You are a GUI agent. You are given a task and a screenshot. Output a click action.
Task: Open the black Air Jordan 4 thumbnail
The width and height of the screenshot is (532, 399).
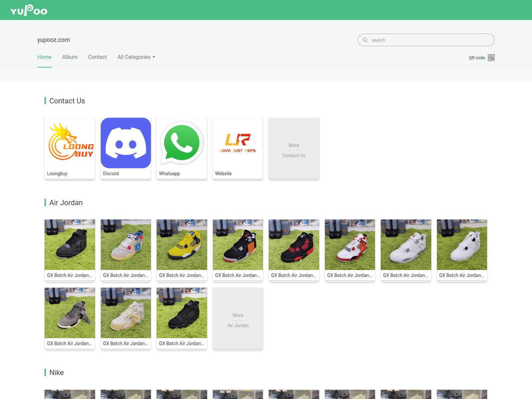click(70, 245)
